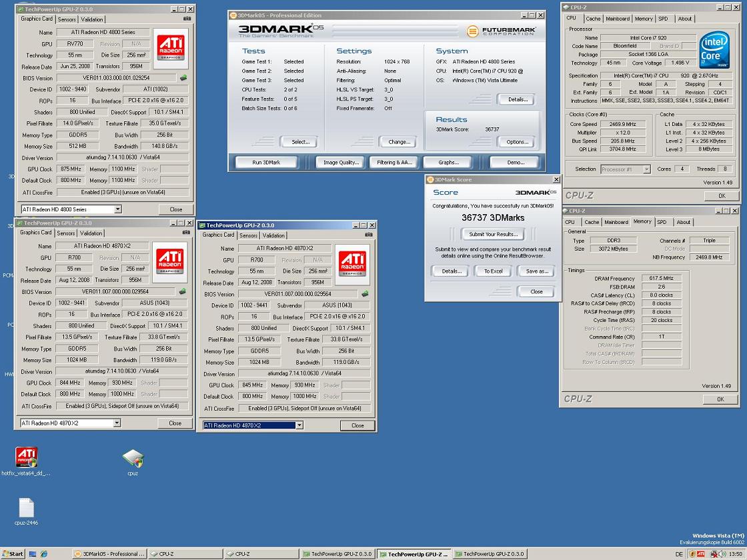Open the Start menu
The width and height of the screenshot is (747, 560).
(13, 554)
